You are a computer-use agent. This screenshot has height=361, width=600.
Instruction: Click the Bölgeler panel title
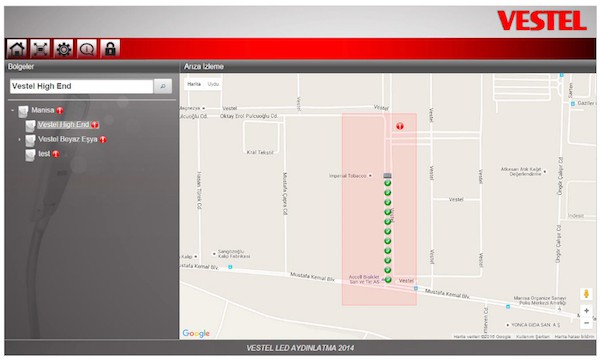pyautogui.click(x=21, y=67)
